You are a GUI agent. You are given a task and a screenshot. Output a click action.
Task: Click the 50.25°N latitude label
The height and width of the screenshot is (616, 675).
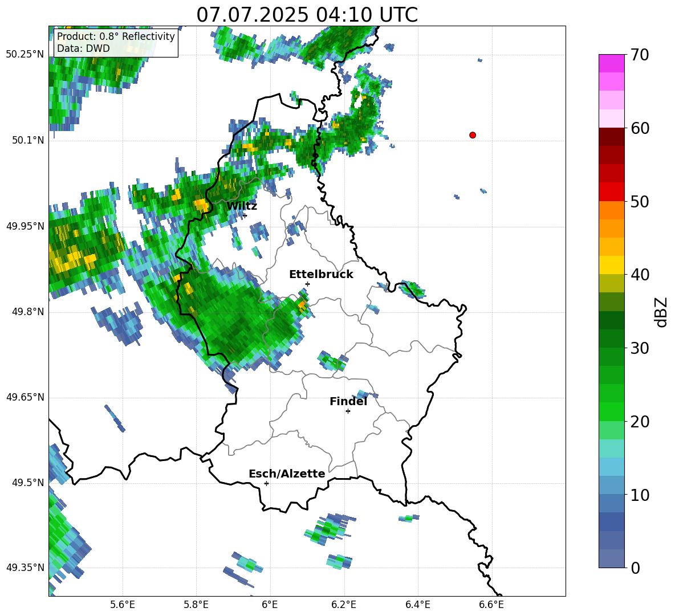coord(25,55)
